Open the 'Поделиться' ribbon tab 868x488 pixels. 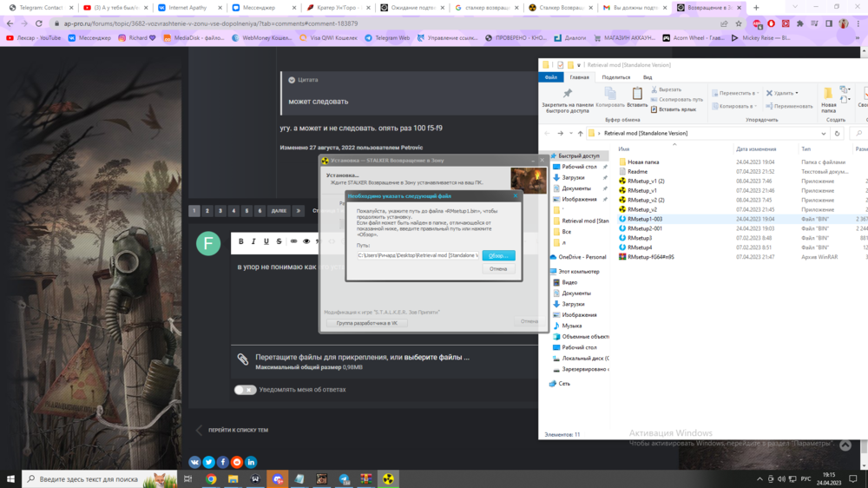point(615,77)
